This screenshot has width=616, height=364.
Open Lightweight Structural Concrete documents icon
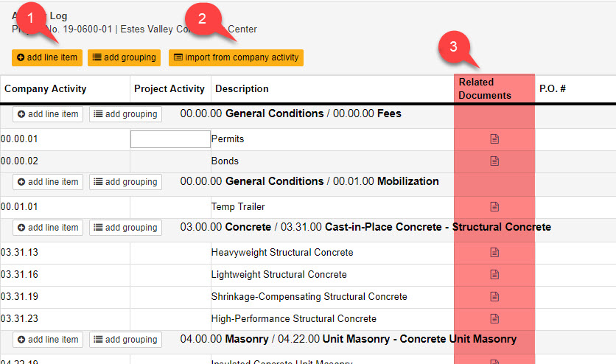[494, 274]
